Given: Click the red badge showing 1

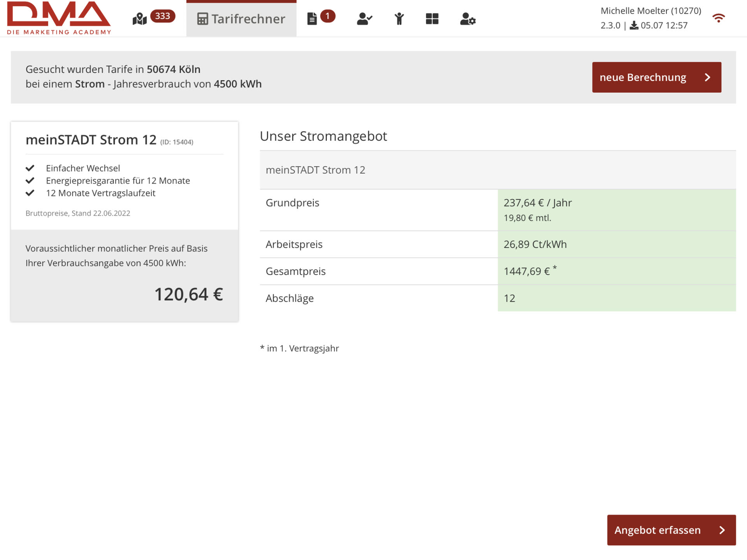Looking at the screenshot, I should pos(328,16).
